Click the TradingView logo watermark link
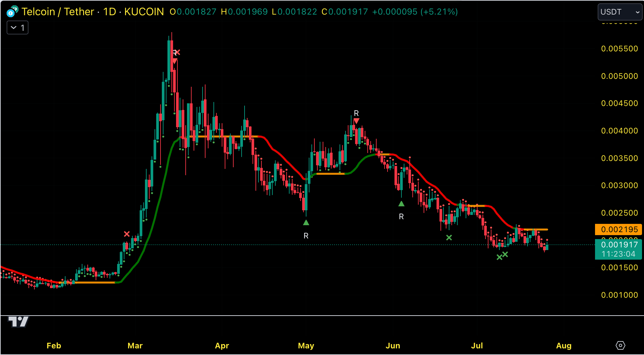The width and height of the screenshot is (644, 355). pyautogui.click(x=18, y=322)
